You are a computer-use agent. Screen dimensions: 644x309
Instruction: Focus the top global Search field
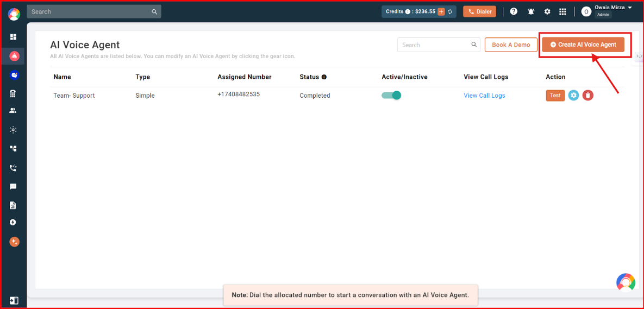[x=94, y=11]
